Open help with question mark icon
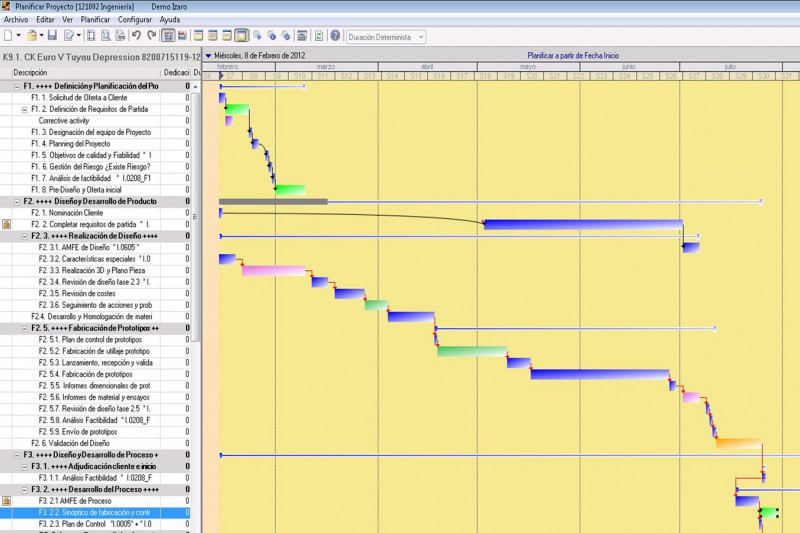 tap(335, 36)
